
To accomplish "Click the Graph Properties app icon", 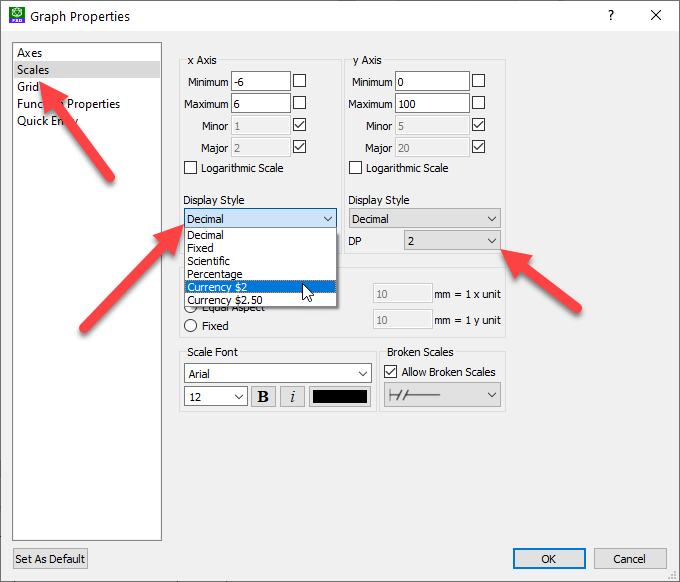I will point(15,16).
